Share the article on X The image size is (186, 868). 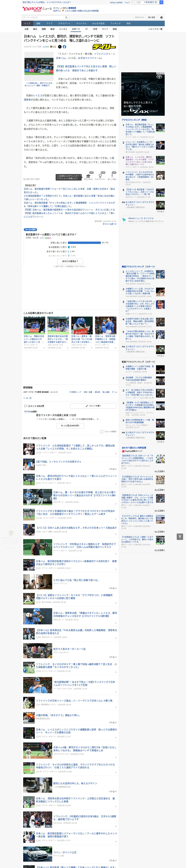point(60,47)
